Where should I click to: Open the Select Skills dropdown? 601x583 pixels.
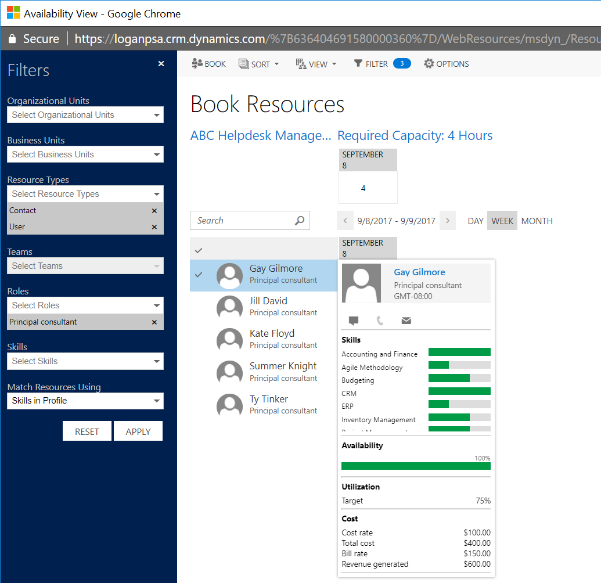click(x=85, y=361)
